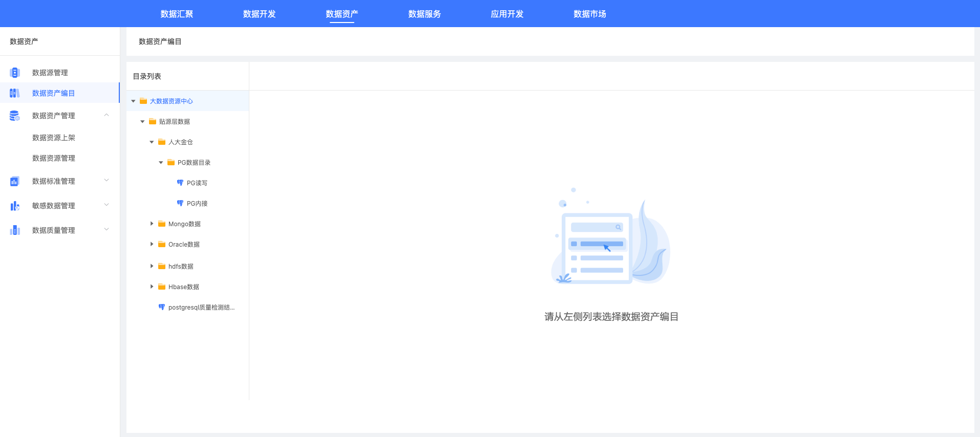Select the Hbase数据 folder item
This screenshot has width=980, height=437.
(x=183, y=287)
